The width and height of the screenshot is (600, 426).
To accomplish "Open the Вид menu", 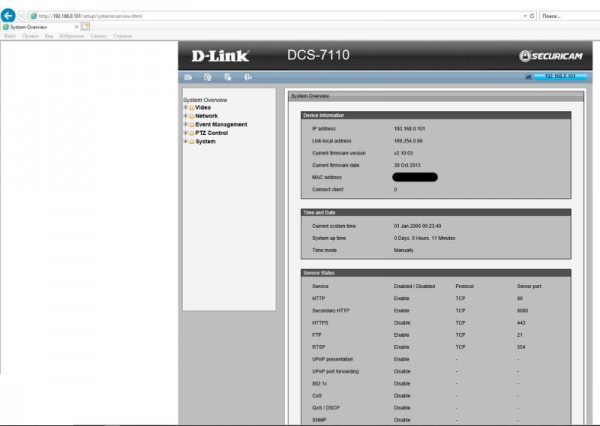I will point(49,36).
